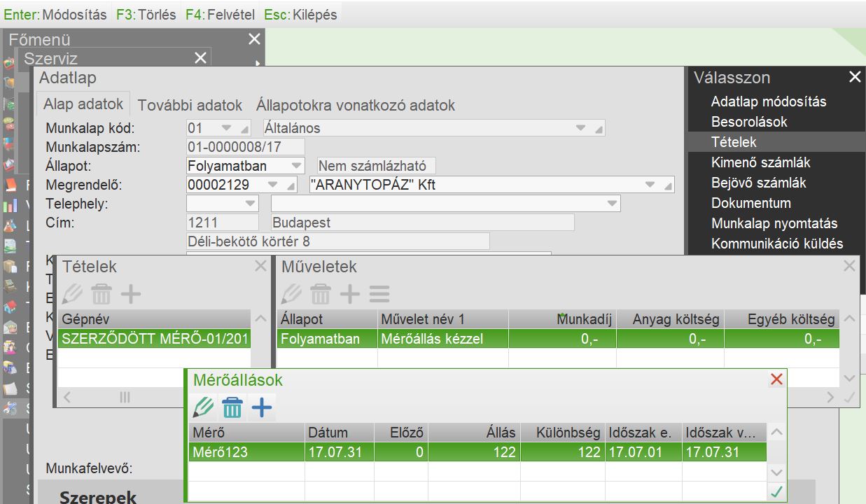Confirm with the green checkmark in Mérőállások
This screenshot has width=866, height=504.
(x=776, y=492)
